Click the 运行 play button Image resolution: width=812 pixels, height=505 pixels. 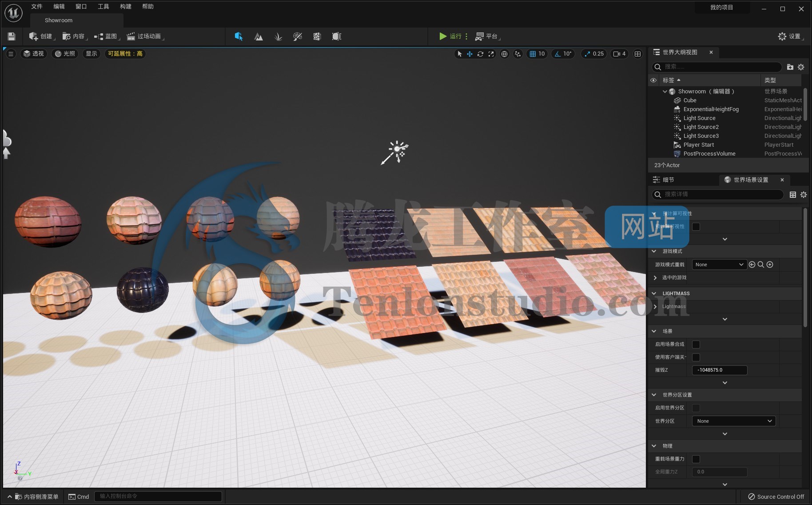(x=450, y=36)
